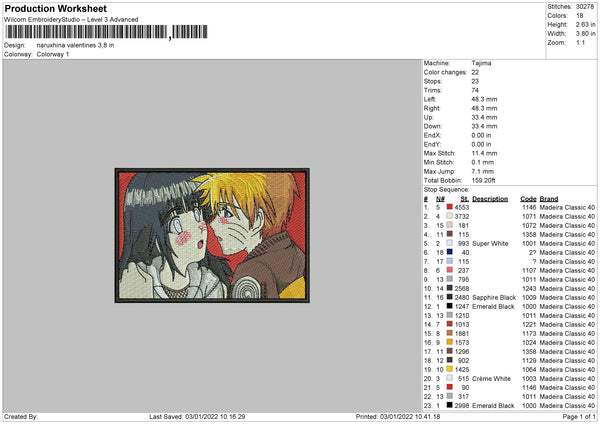
Task: Click the 'Printed: 03/01/2022' footer text
Action: (398, 416)
